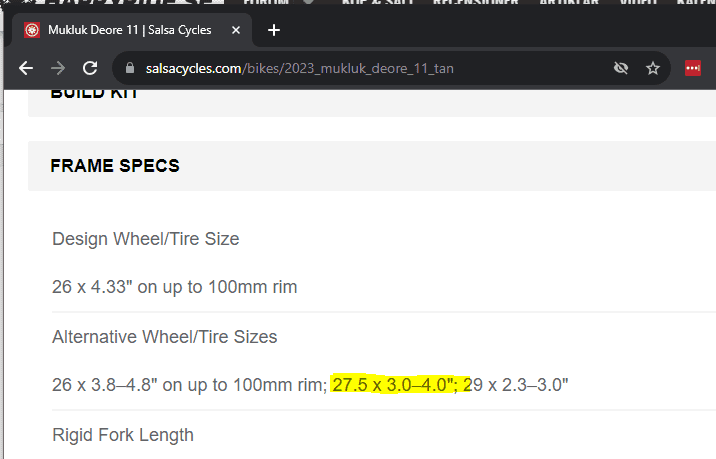This screenshot has width=716, height=459.
Task: Click the highlighted 27.5 x 3.0–4.0" text
Action: pos(395,385)
